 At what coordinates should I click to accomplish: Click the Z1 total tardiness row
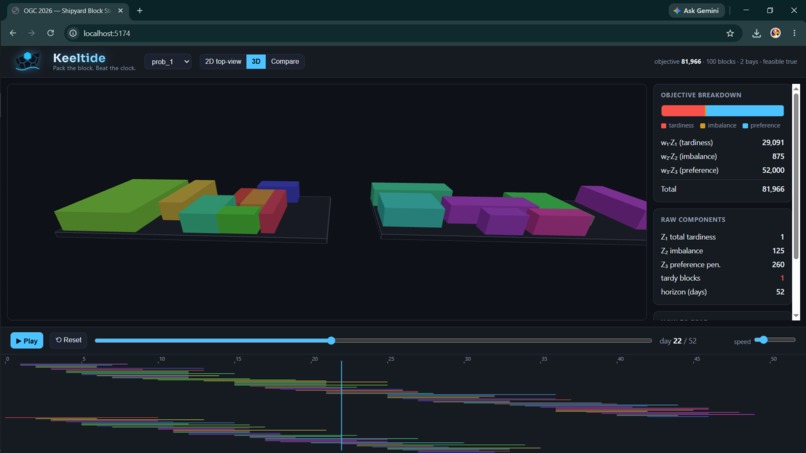pyautogui.click(x=722, y=237)
